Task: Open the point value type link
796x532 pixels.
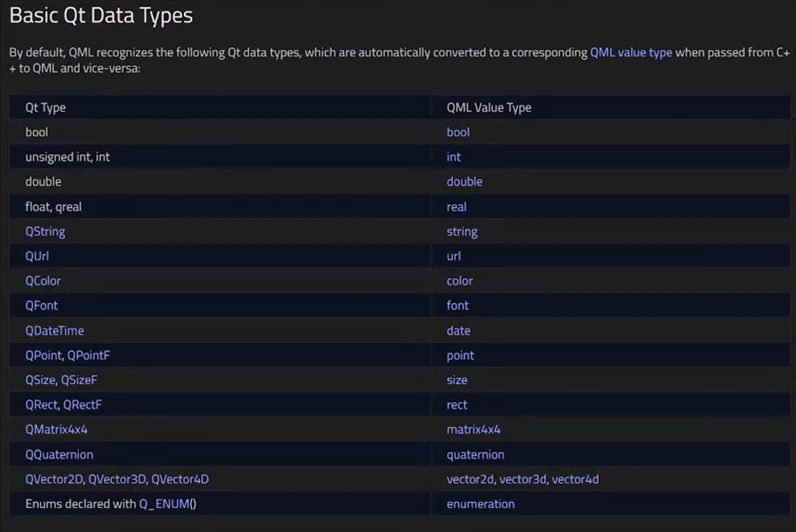Action: coord(460,356)
